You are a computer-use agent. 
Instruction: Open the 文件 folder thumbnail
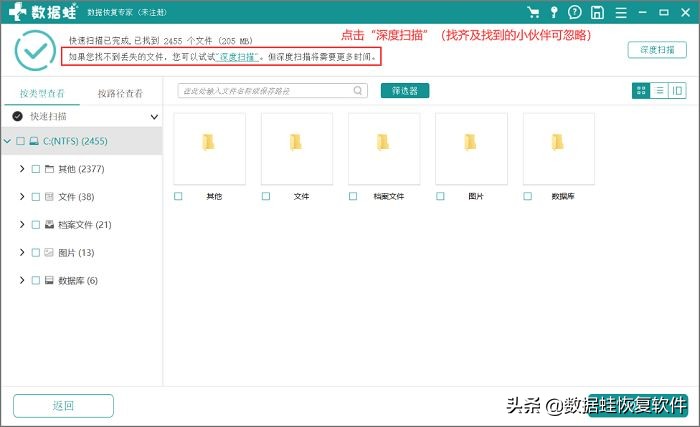pyautogui.click(x=297, y=148)
